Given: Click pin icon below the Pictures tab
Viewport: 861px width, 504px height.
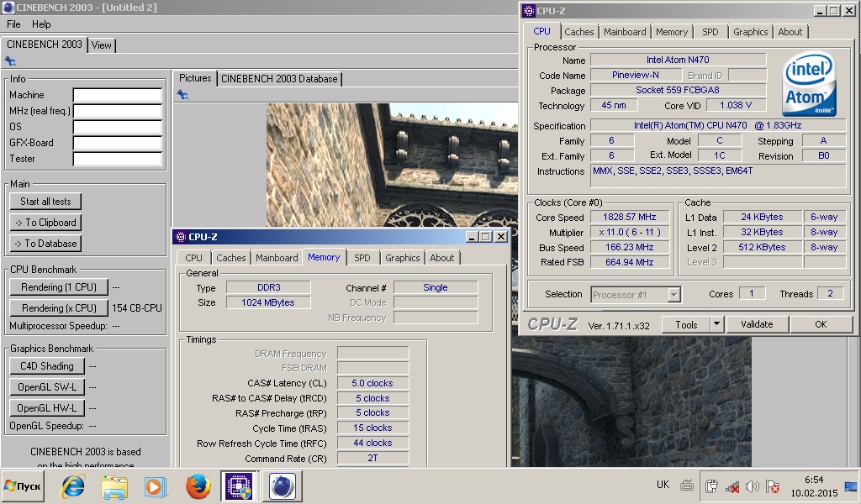Looking at the screenshot, I should click(182, 95).
